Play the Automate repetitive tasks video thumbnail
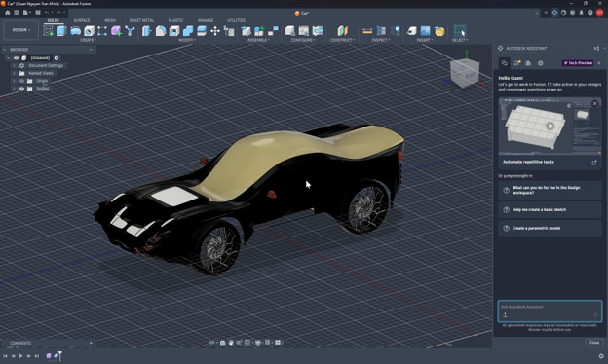 tap(550, 126)
